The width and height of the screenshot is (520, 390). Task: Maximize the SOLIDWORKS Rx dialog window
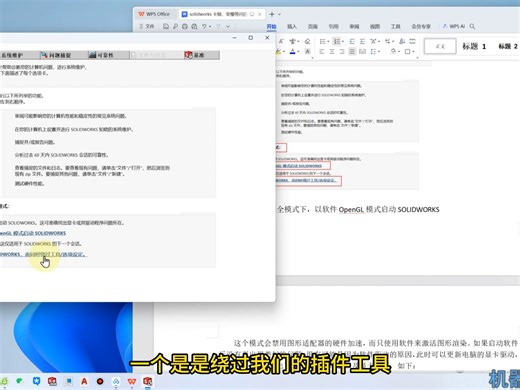[251, 38]
